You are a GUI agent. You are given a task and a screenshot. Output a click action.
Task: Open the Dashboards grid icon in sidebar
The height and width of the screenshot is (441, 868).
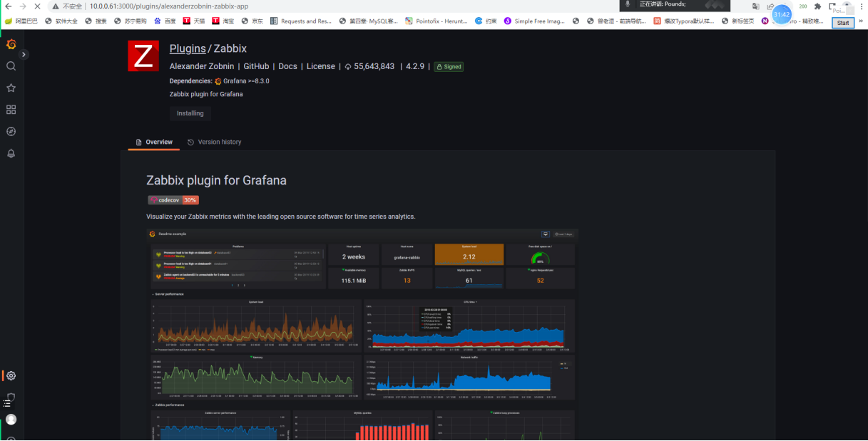tap(11, 110)
